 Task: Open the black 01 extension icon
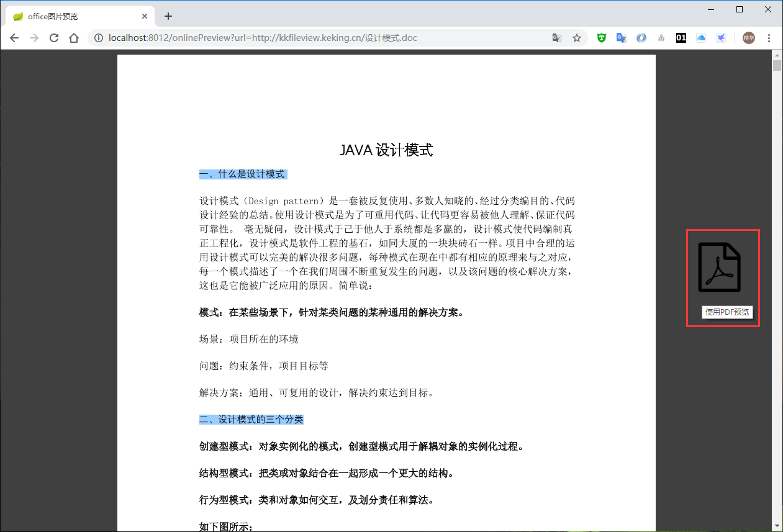click(681, 38)
